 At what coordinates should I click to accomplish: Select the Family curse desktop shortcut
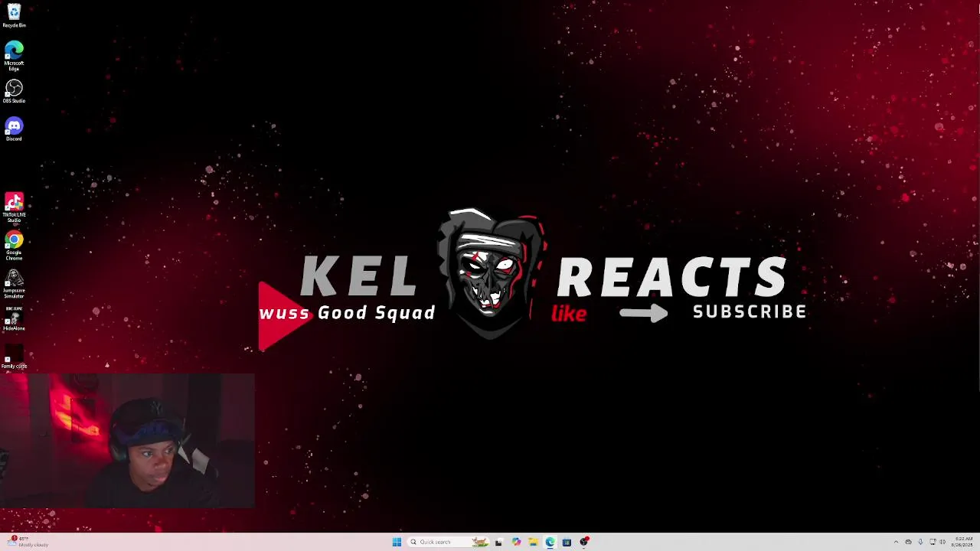point(14,356)
